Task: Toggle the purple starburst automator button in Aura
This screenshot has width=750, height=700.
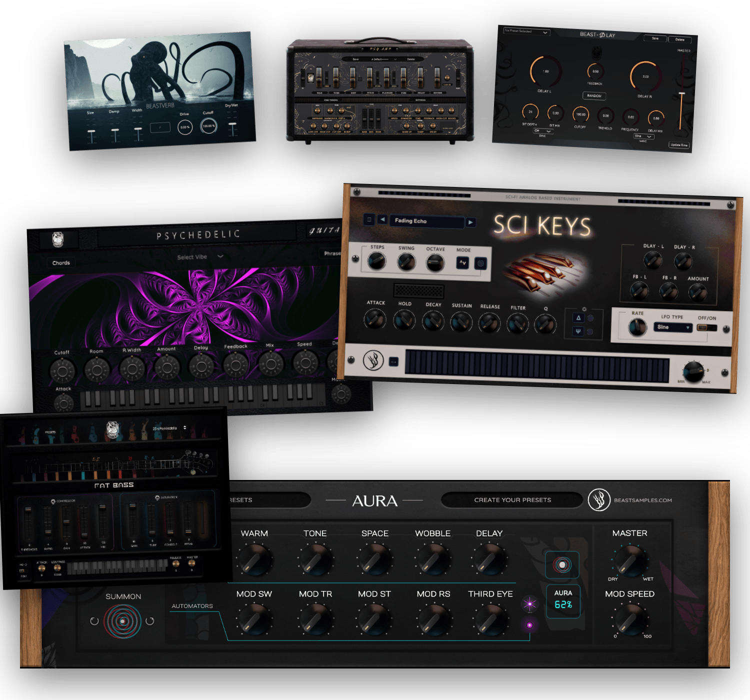Action: click(x=529, y=604)
